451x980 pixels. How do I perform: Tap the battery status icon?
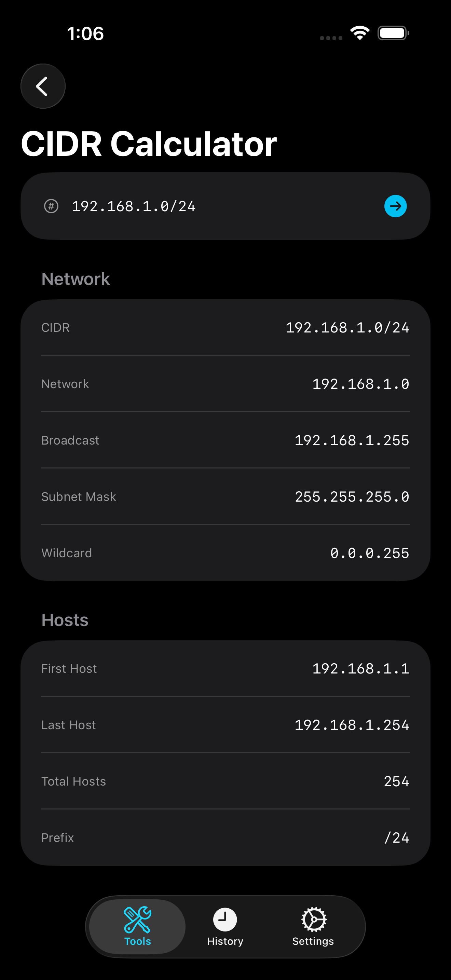point(393,33)
